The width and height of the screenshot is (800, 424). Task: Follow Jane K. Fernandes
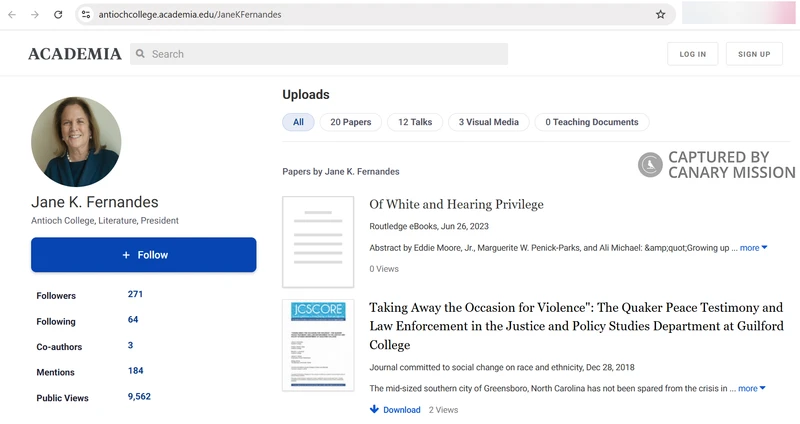coord(143,255)
